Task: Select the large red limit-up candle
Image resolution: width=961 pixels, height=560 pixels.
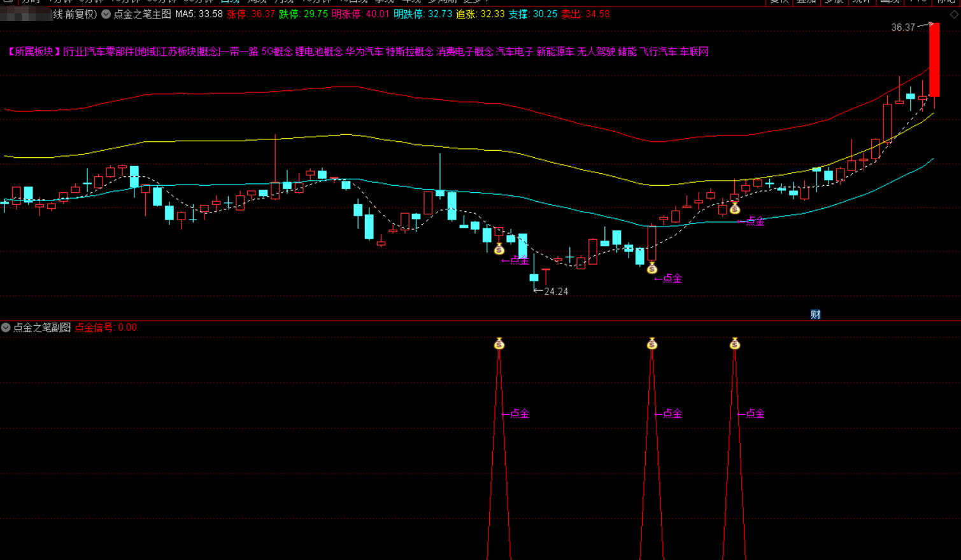Action: point(934,59)
